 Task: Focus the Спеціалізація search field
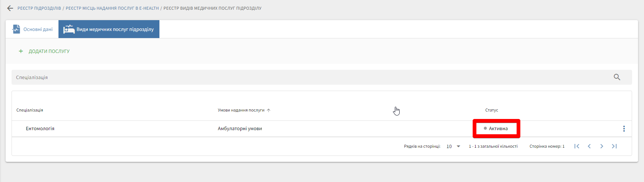coord(298,77)
